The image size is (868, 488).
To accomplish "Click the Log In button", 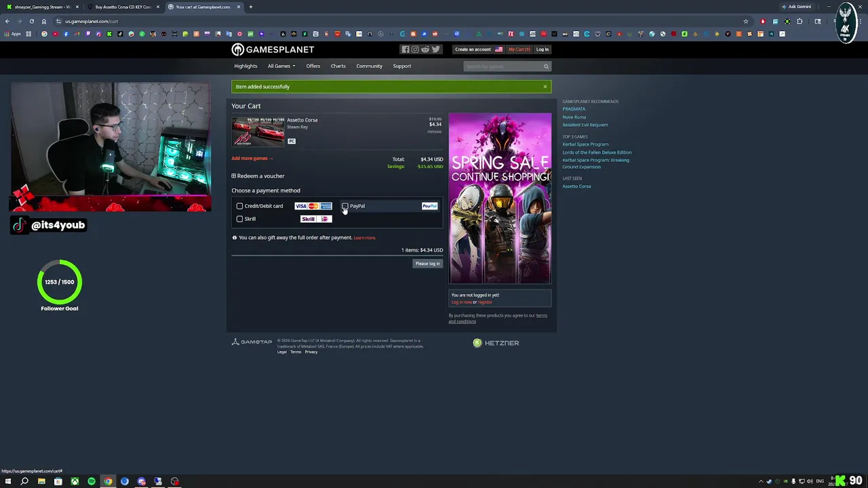I will pos(542,49).
